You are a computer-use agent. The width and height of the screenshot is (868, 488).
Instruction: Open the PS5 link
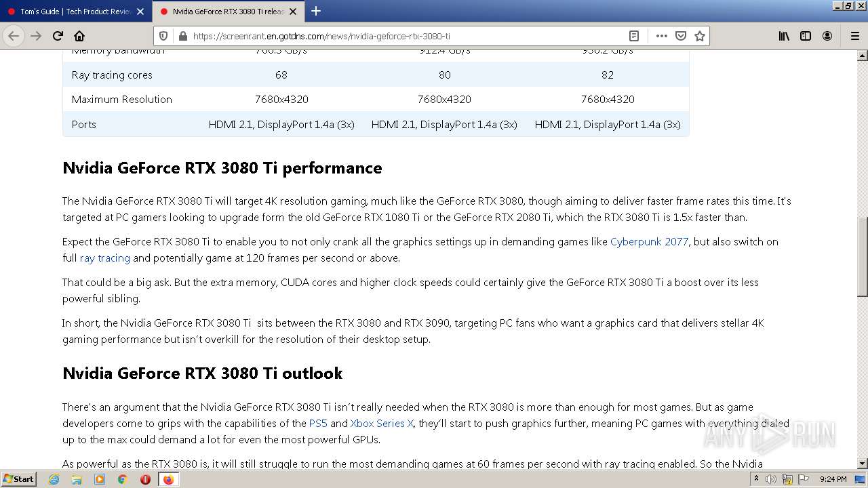[318, 423]
